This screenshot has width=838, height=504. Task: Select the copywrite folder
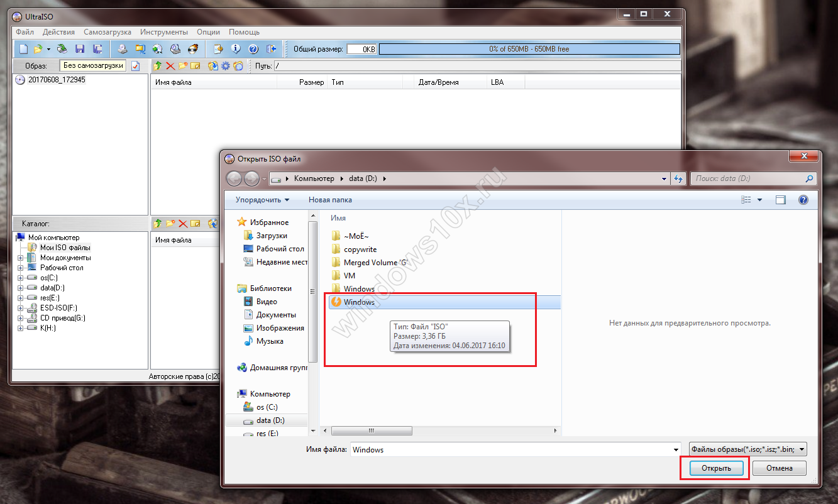click(360, 249)
